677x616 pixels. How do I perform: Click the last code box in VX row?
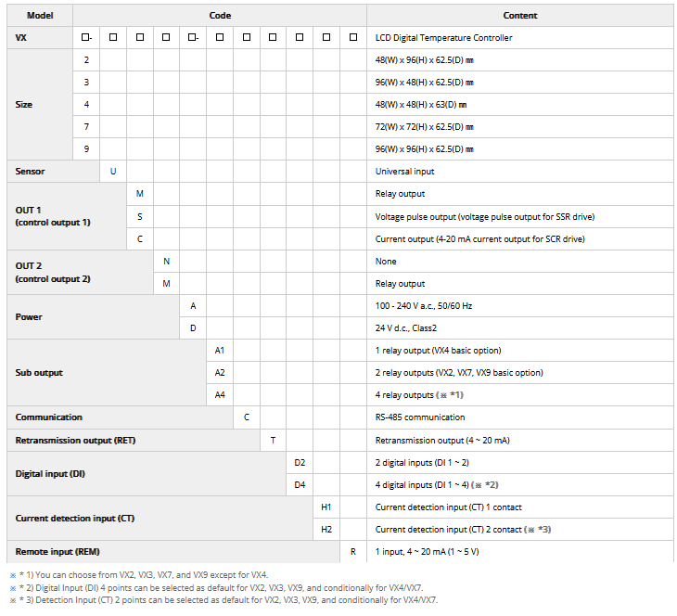(x=353, y=38)
